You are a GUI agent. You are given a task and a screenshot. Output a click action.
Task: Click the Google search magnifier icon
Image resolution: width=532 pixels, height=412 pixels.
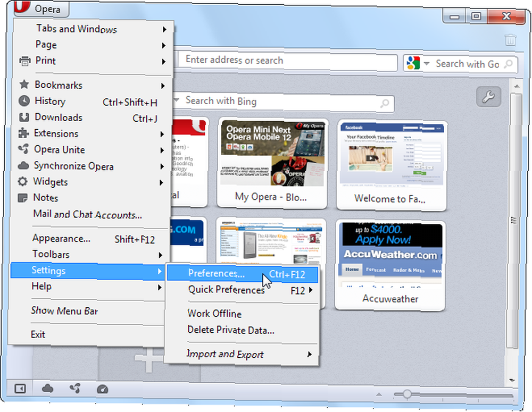(508, 64)
